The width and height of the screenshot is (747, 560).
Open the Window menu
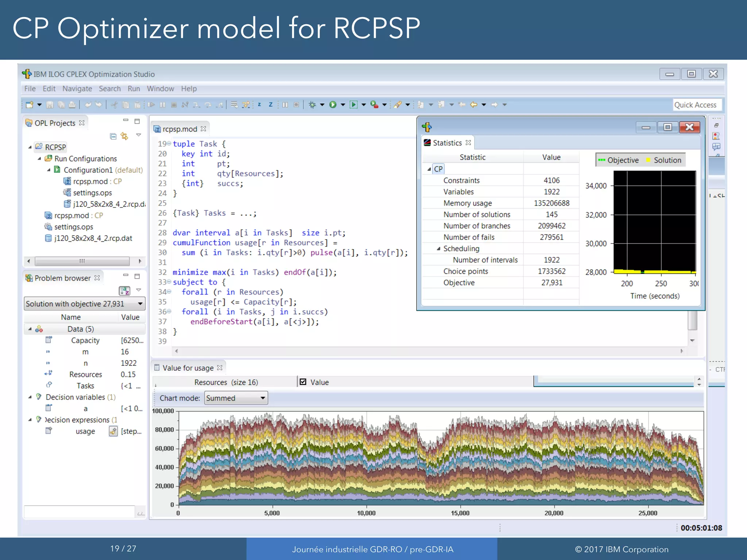pyautogui.click(x=160, y=89)
